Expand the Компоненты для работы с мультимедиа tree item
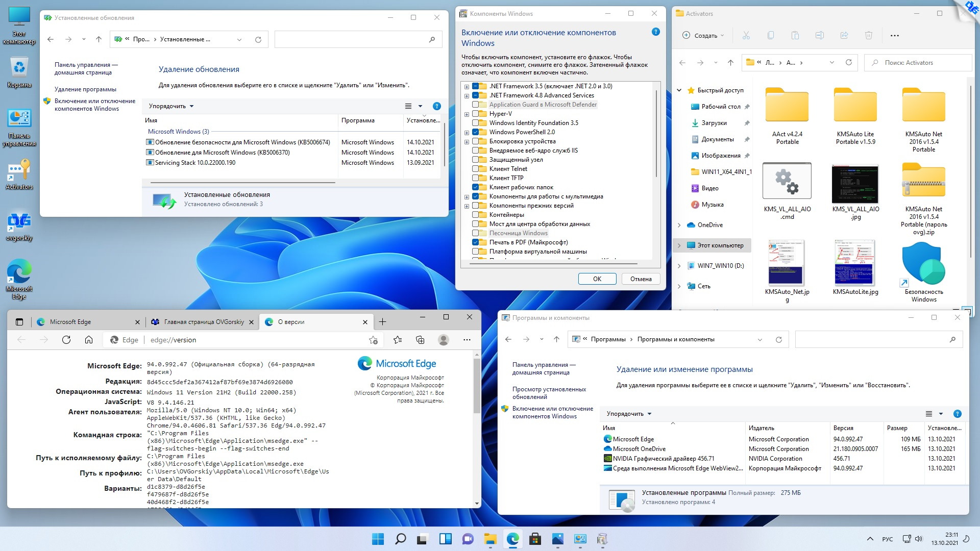 467,196
